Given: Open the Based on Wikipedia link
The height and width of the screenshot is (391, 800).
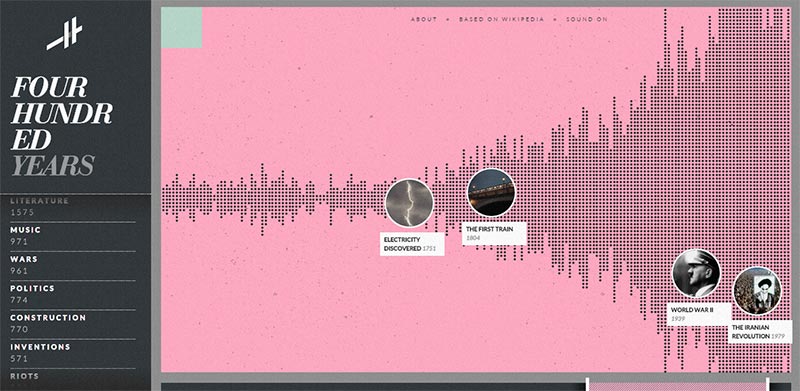Looking at the screenshot, I should [x=502, y=19].
